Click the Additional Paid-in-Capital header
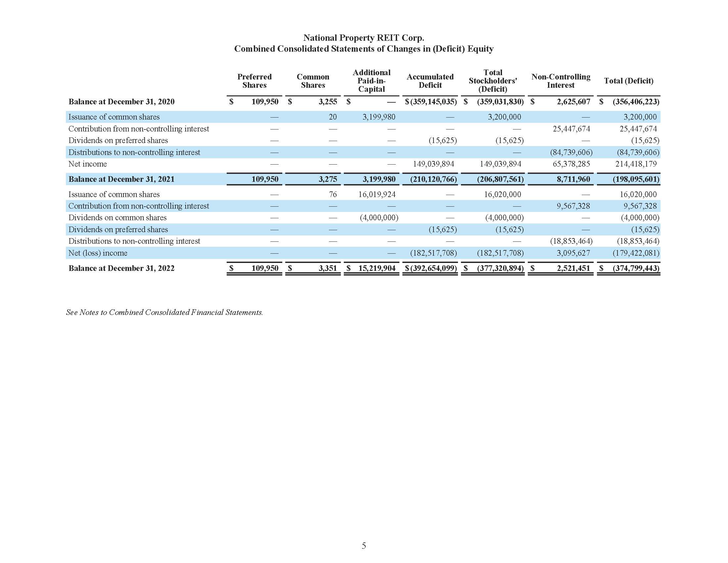728x563 pixels. [x=371, y=81]
